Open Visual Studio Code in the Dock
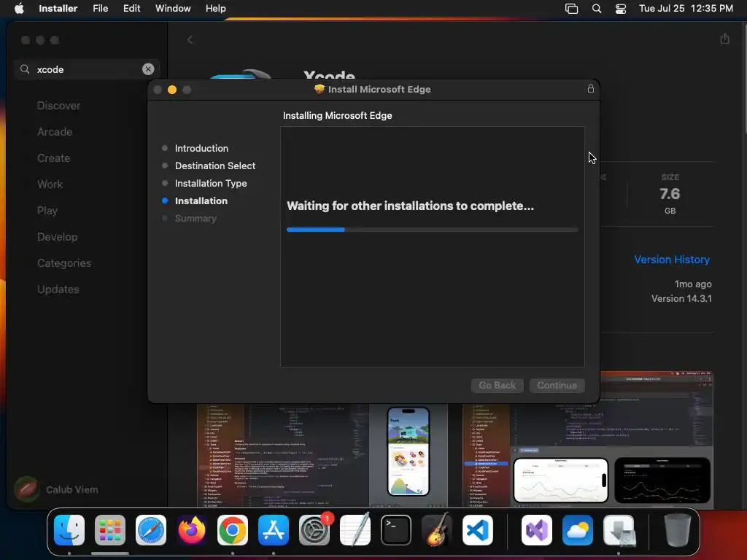This screenshot has height=560, width=747. (478, 530)
